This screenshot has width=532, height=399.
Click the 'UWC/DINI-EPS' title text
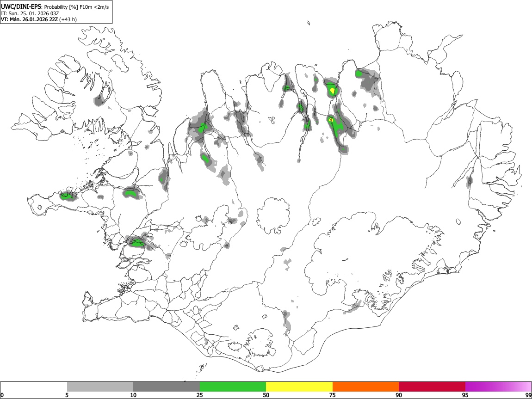(x=22, y=7)
